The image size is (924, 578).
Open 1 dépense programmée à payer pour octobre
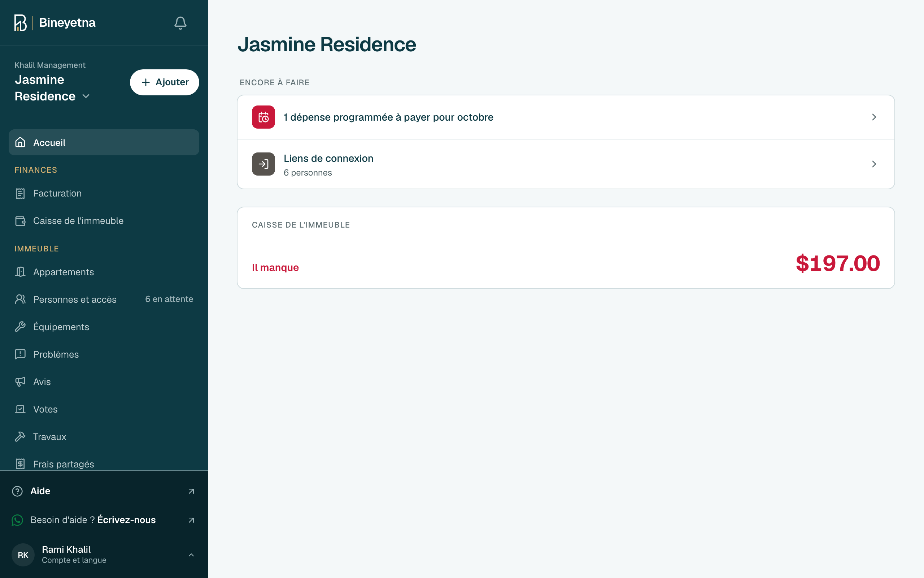tap(566, 117)
